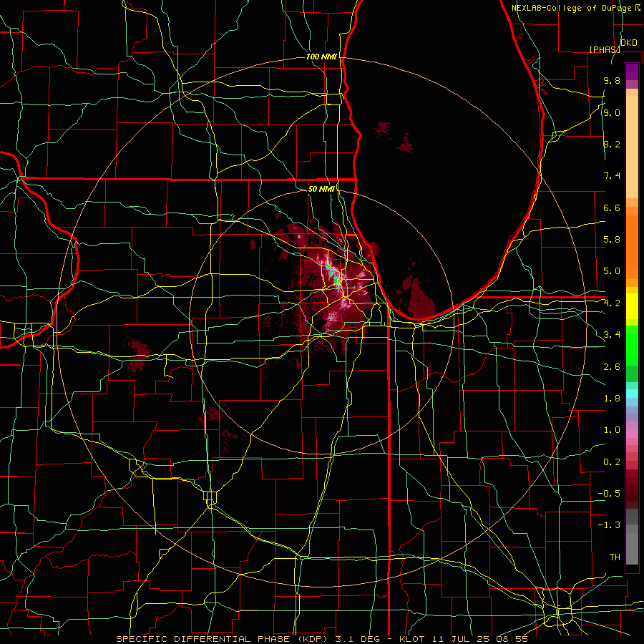Click the "100 NMI" range ring label
Screen dimensions: 644x644
(321, 57)
